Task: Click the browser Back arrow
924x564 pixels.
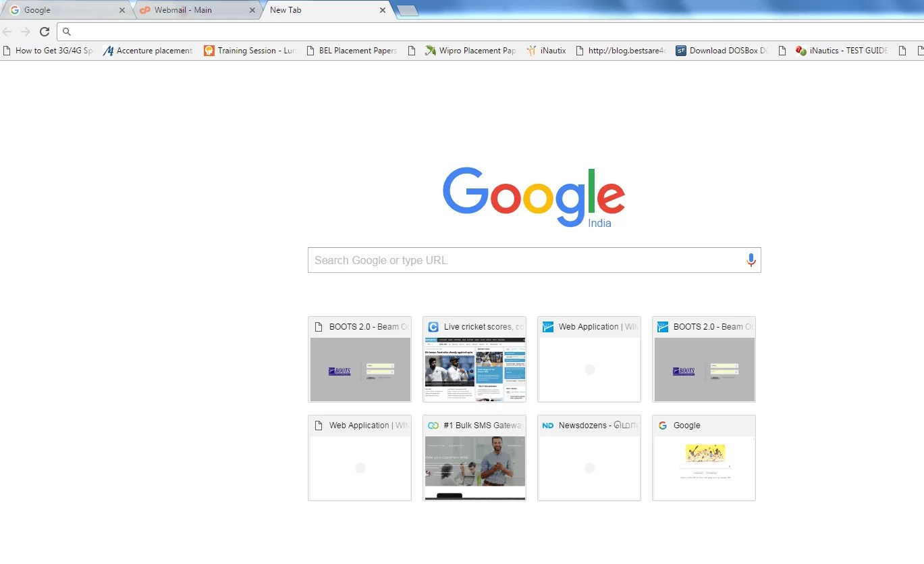Action: pos(7,32)
